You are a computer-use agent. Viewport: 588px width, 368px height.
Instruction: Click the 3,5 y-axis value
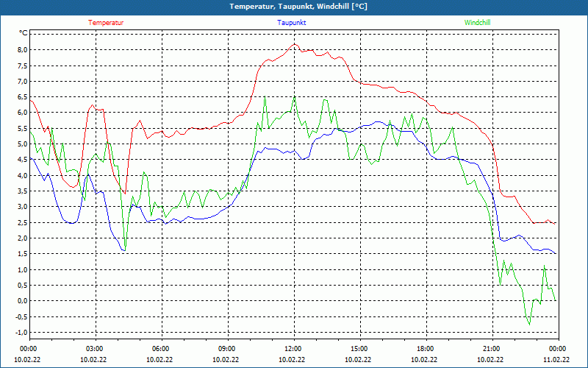pyautogui.click(x=23, y=191)
